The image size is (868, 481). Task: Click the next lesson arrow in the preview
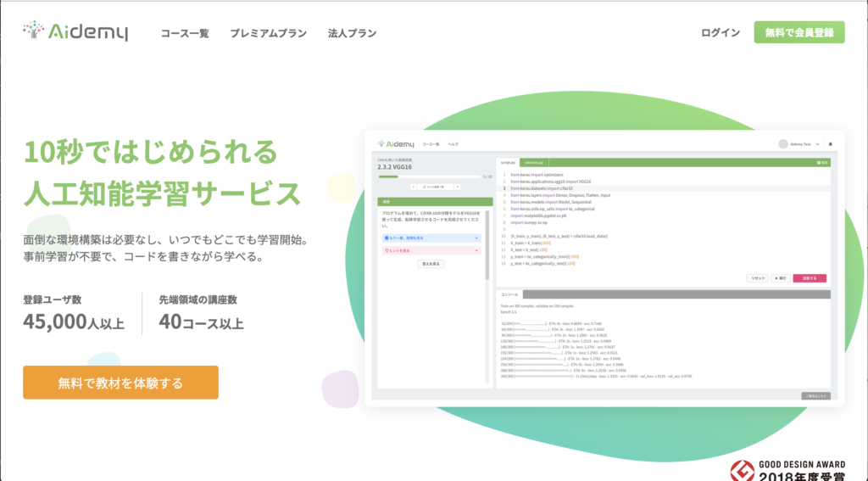[457, 187]
